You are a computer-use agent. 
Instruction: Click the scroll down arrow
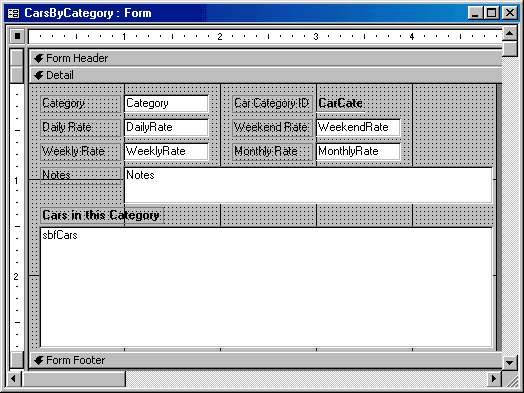pos(510,362)
